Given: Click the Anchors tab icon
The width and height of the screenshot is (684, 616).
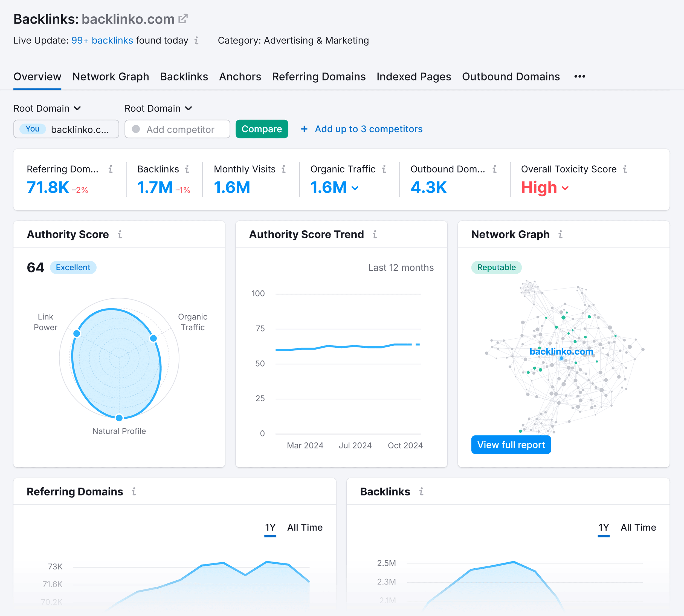Looking at the screenshot, I should (x=240, y=76).
